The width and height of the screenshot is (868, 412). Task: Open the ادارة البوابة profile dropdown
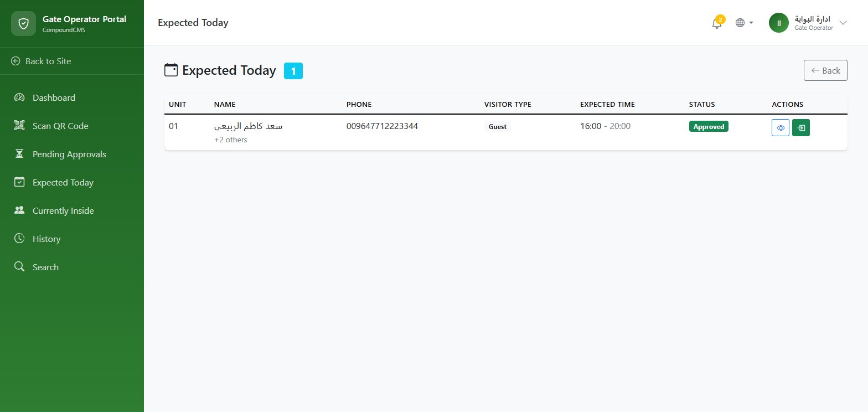[x=808, y=23]
